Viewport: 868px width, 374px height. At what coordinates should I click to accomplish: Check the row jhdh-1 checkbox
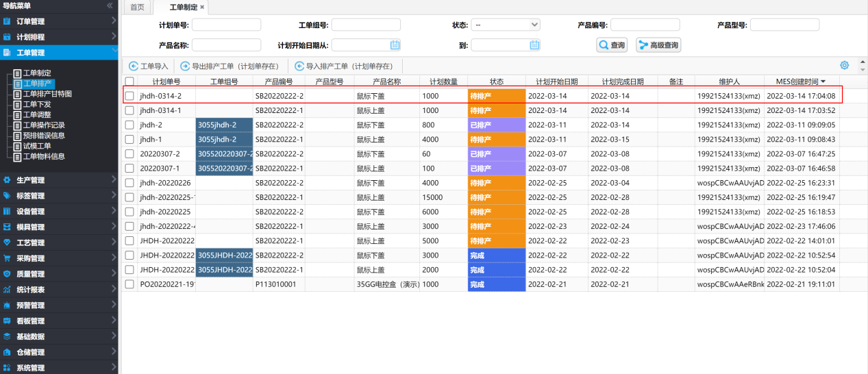tap(129, 139)
